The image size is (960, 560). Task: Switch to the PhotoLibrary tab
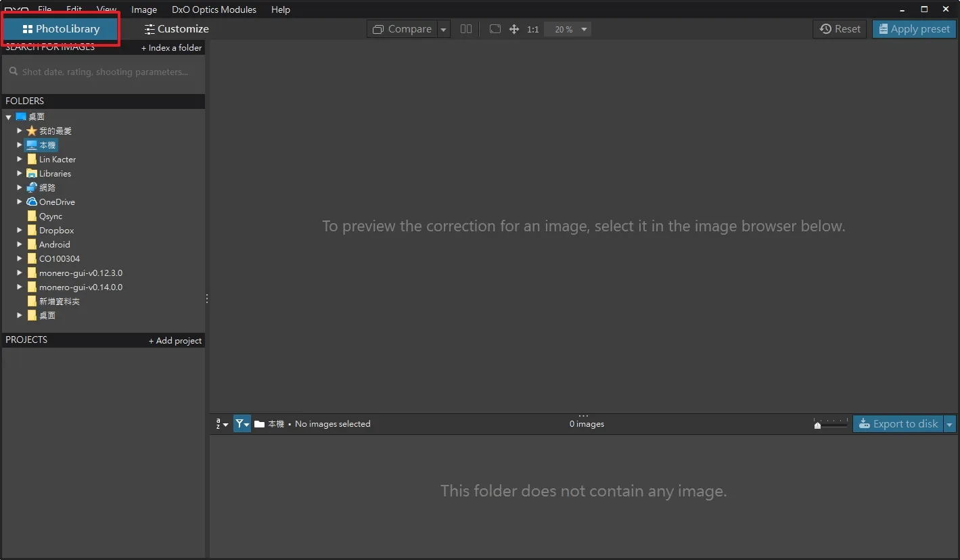[x=61, y=29]
